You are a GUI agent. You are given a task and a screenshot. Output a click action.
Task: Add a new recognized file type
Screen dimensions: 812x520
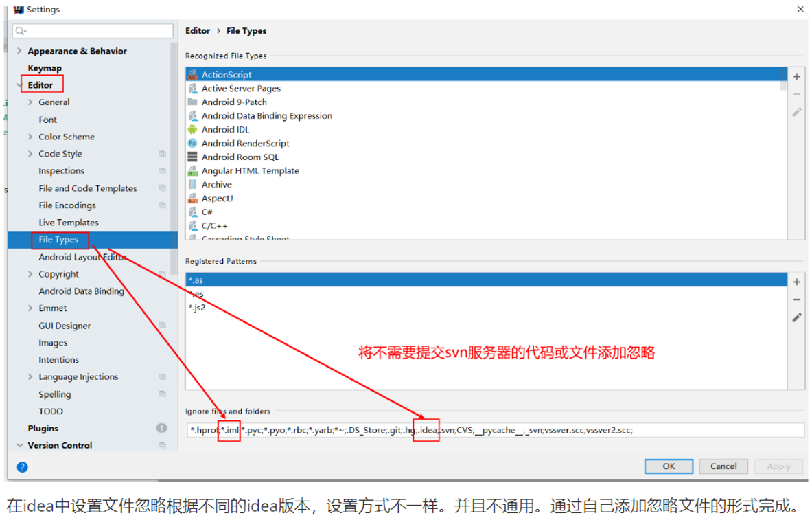coord(796,77)
